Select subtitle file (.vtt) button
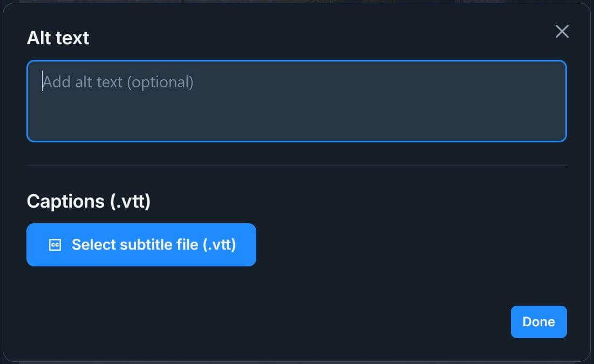This screenshot has width=594, height=364. [x=141, y=245]
